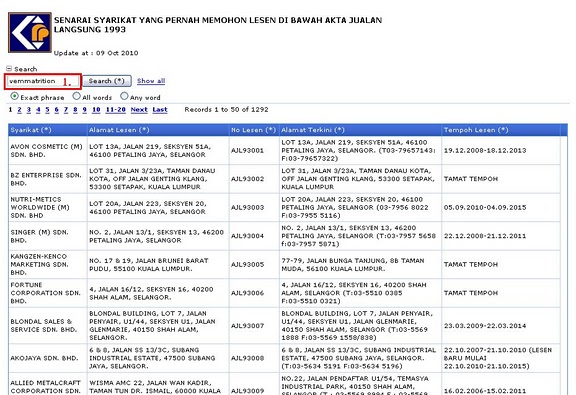Click license number AJL93009
The width and height of the screenshot is (576, 395).
248,391
